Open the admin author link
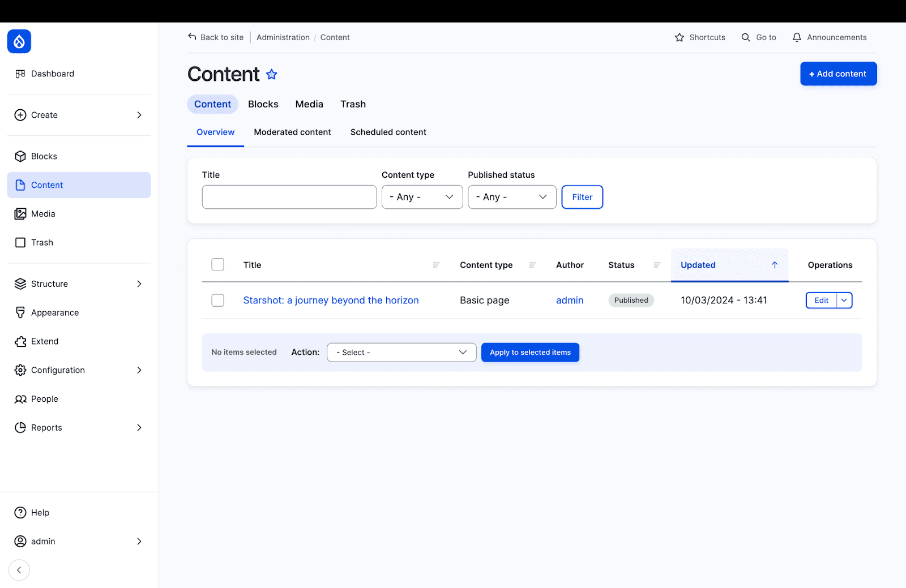The width and height of the screenshot is (906, 588). [570, 301]
